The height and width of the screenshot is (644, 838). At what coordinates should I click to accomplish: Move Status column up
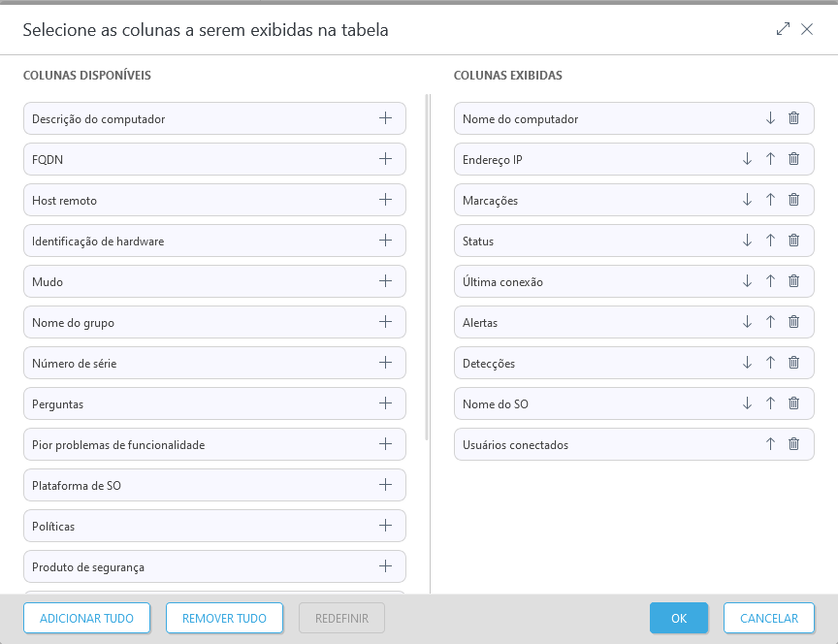770,241
